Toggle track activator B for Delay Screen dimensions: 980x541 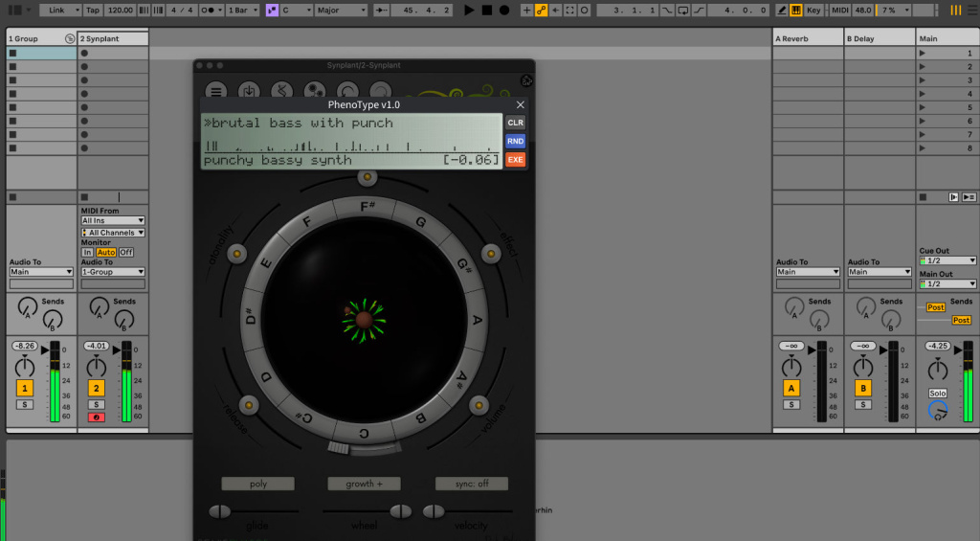coord(863,388)
